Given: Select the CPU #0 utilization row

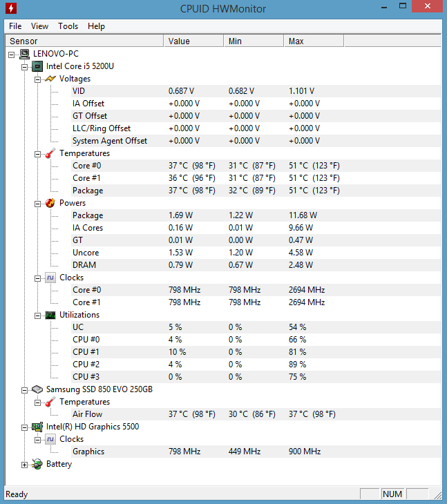Looking at the screenshot, I should [x=256, y=340].
